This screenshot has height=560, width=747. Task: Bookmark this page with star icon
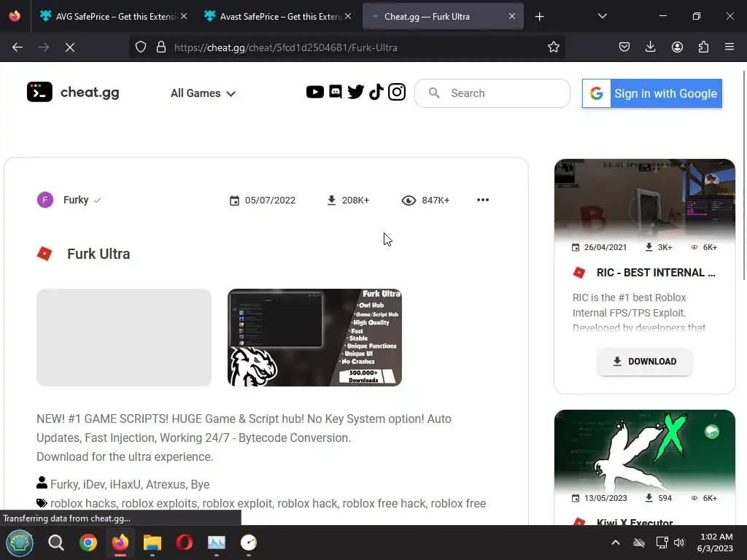coord(553,47)
